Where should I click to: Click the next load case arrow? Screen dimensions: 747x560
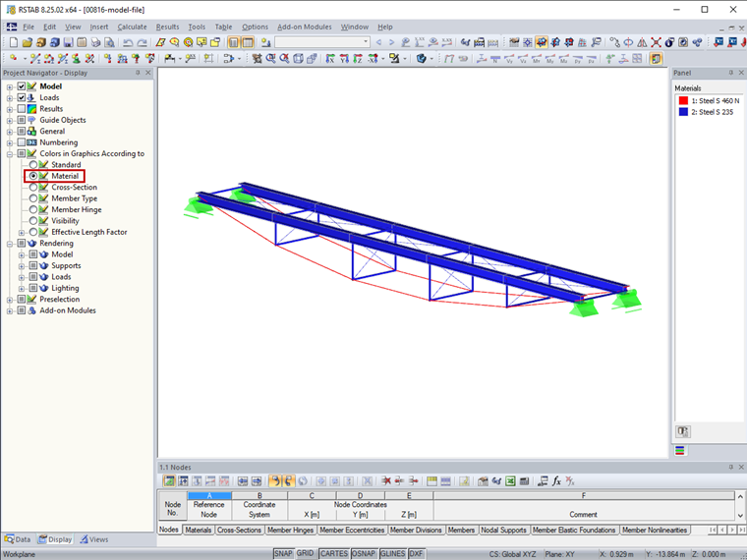click(391, 42)
